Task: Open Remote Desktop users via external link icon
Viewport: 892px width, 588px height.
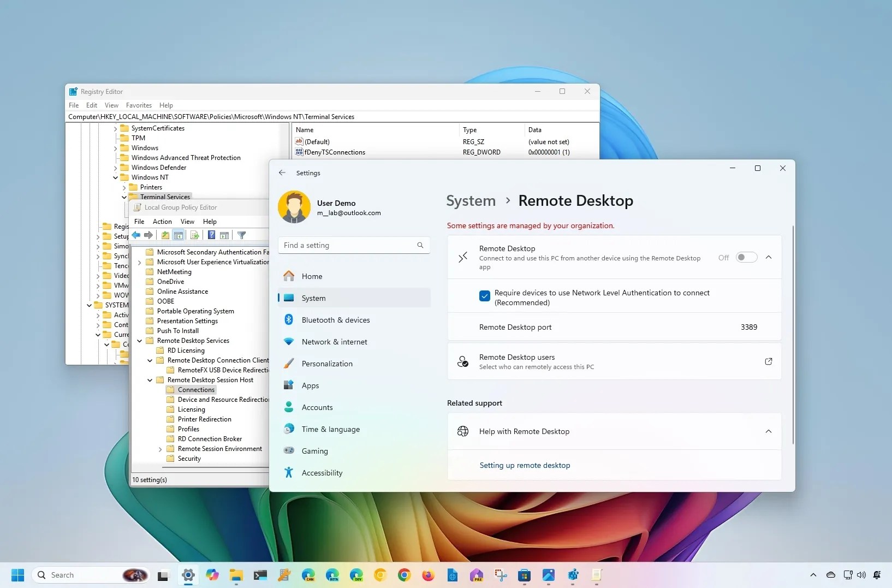Action: (x=769, y=361)
